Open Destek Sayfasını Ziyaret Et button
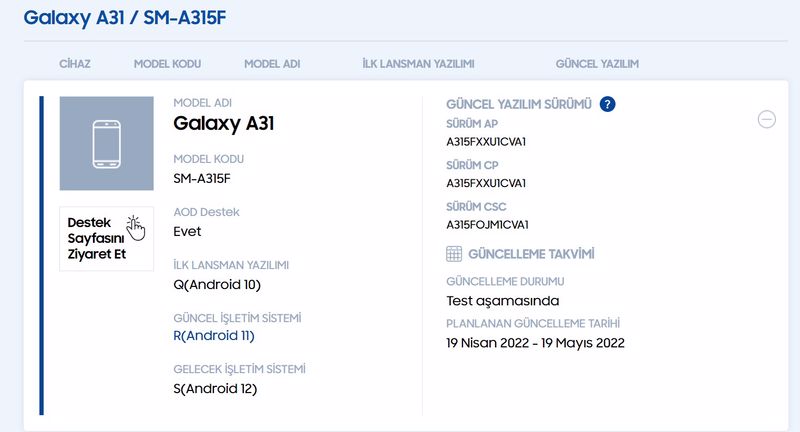800x432 pixels. (x=107, y=238)
